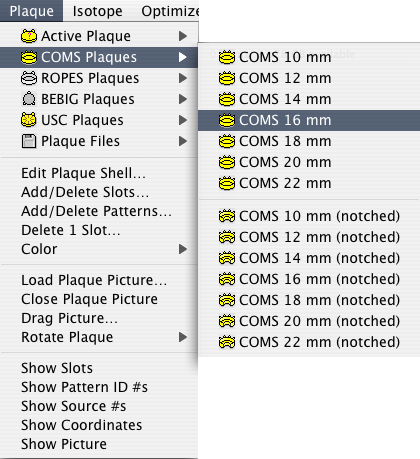This screenshot has height=459, width=420.
Task: Expand the Rotate Plaque submenu arrow
Action: (x=182, y=337)
